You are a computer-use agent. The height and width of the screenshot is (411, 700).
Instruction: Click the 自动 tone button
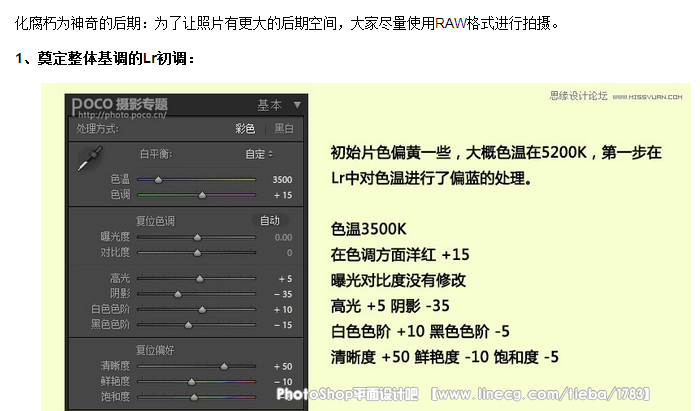tap(270, 220)
